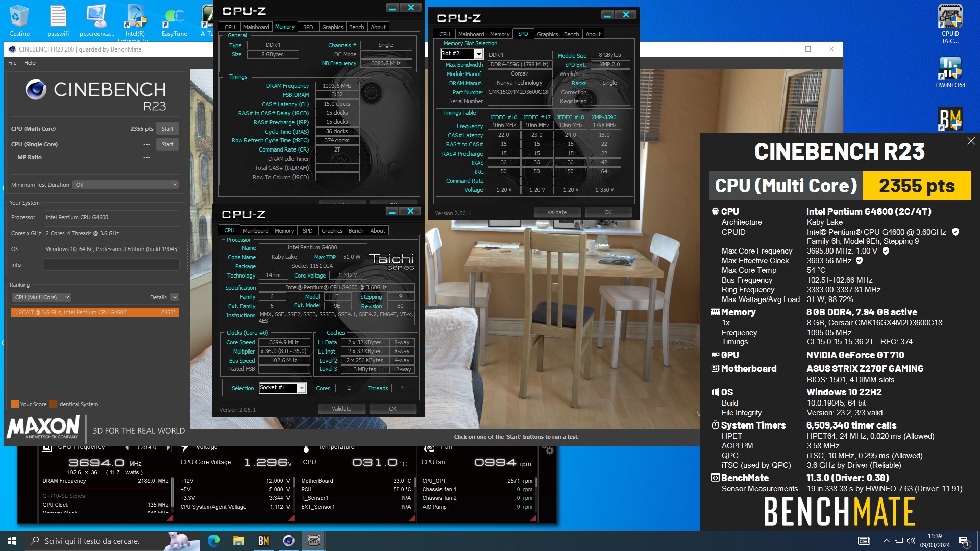Image resolution: width=980 pixels, height=551 pixels.
Task: Click the shield badge beside Max Core Frequency
Action: 886,251
